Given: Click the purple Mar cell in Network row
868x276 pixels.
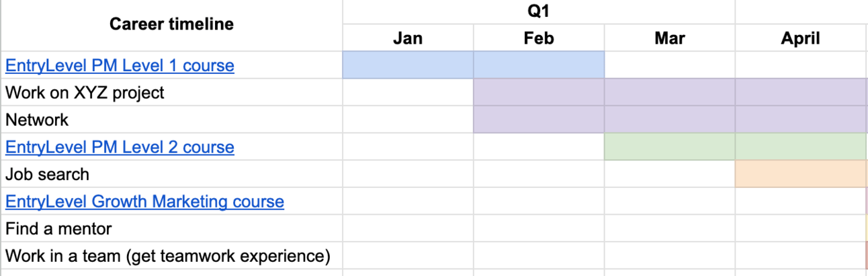Looking at the screenshot, I should [x=669, y=120].
